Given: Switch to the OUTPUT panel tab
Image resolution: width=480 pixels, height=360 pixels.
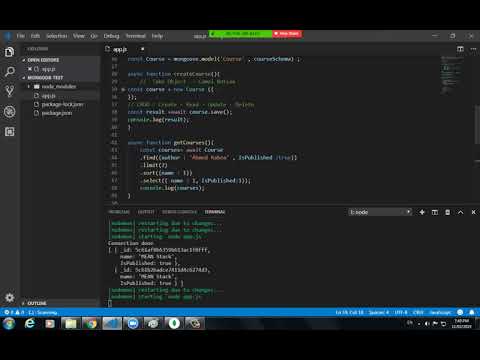Looking at the screenshot, I should tap(146, 212).
